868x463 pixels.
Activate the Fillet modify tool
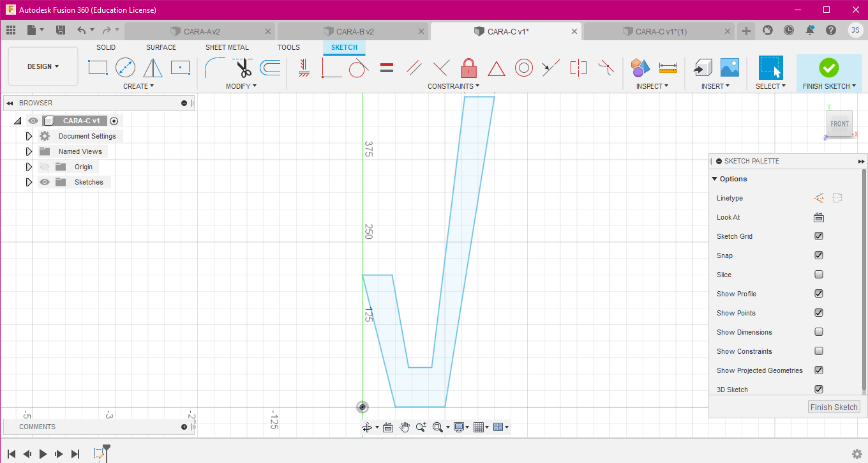coord(215,67)
